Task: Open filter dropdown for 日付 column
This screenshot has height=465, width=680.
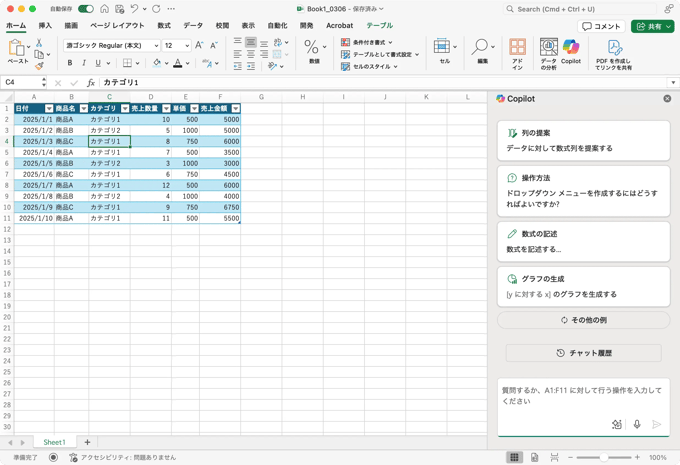Action: 49,108
